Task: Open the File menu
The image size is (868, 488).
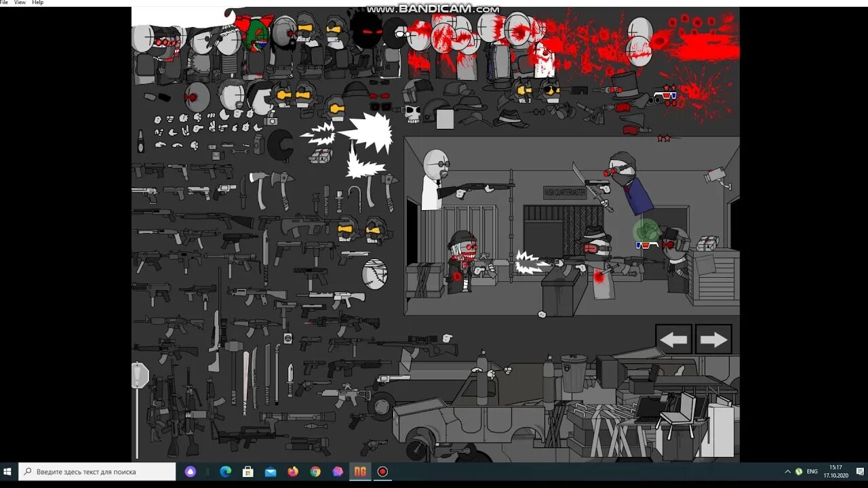Action: [4, 3]
